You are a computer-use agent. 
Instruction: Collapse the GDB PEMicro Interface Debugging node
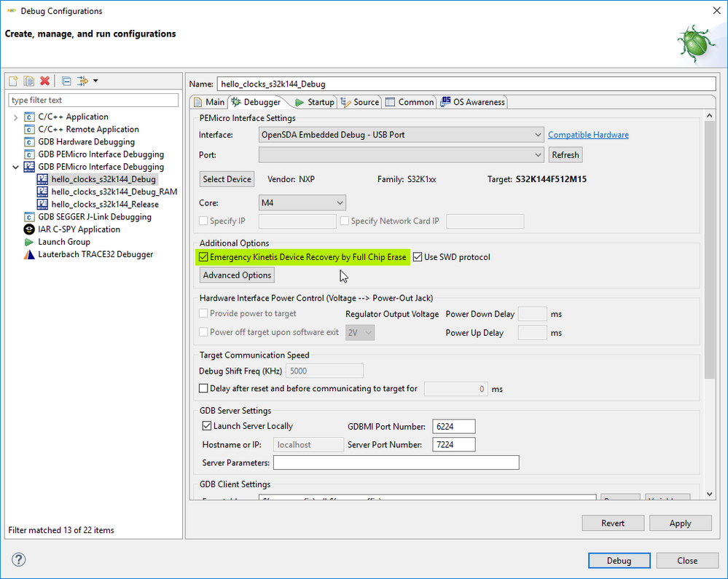click(15, 167)
